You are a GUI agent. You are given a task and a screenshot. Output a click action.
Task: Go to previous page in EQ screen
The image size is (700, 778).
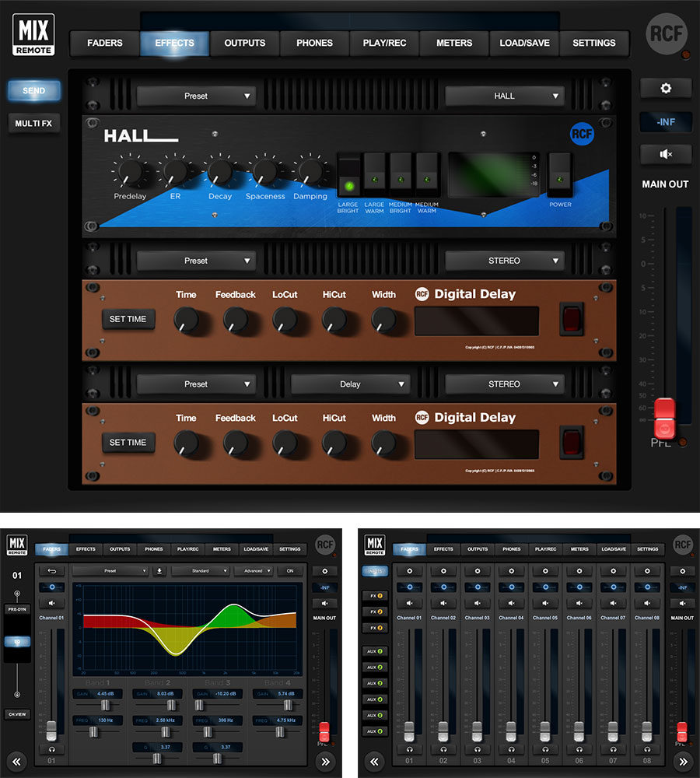pos(17,762)
